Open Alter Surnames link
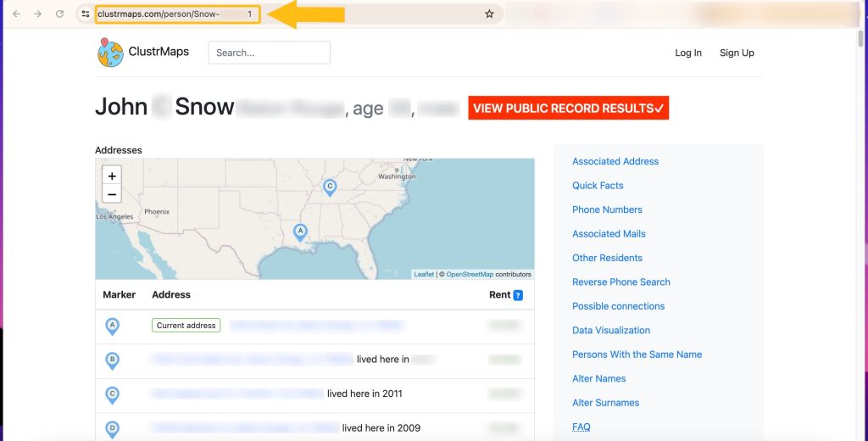The width and height of the screenshot is (868, 441). [x=605, y=403]
